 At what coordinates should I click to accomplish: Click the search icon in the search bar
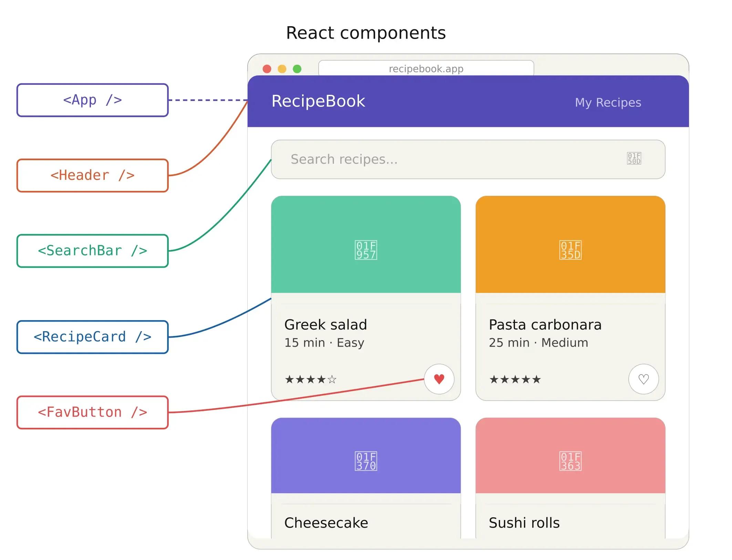point(634,159)
